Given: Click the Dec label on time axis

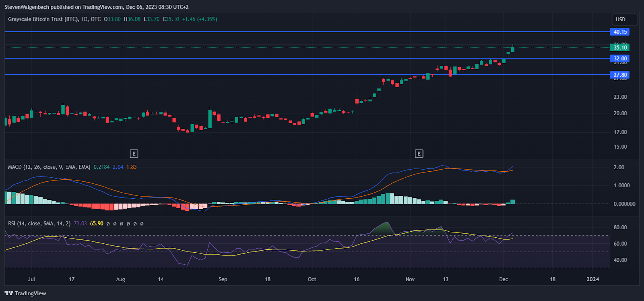Looking at the screenshot, I should click(x=504, y=279).
